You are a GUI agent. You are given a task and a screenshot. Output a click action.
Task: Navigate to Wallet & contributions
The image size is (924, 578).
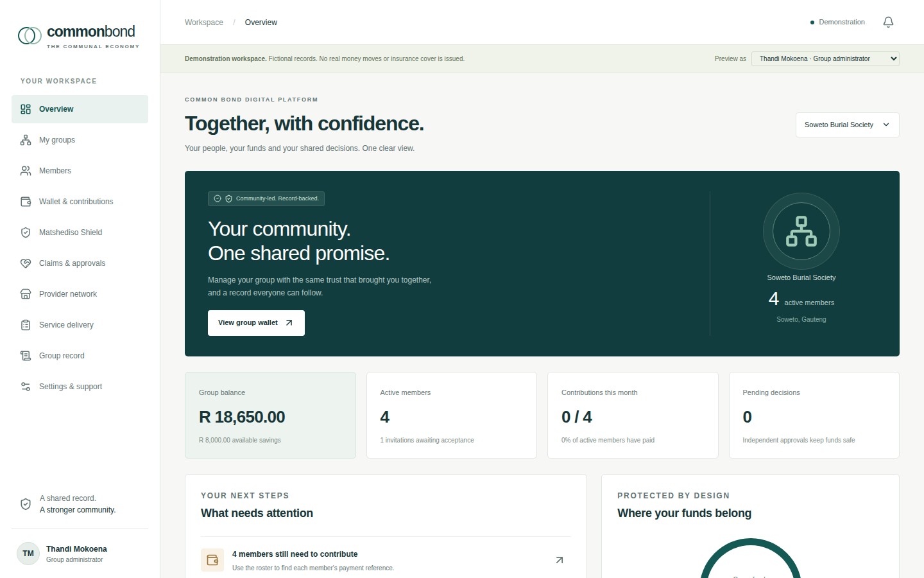(80, 202)
